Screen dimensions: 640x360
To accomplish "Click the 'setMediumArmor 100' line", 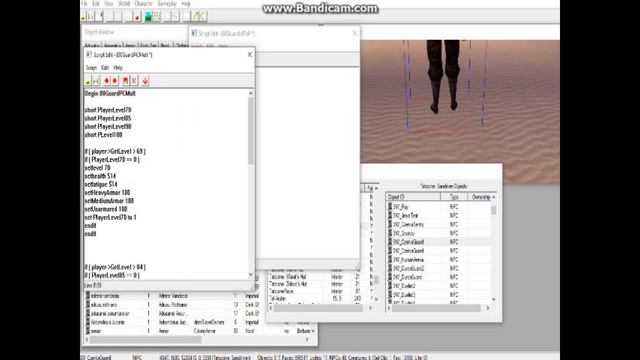I will (x=109, y=201).
